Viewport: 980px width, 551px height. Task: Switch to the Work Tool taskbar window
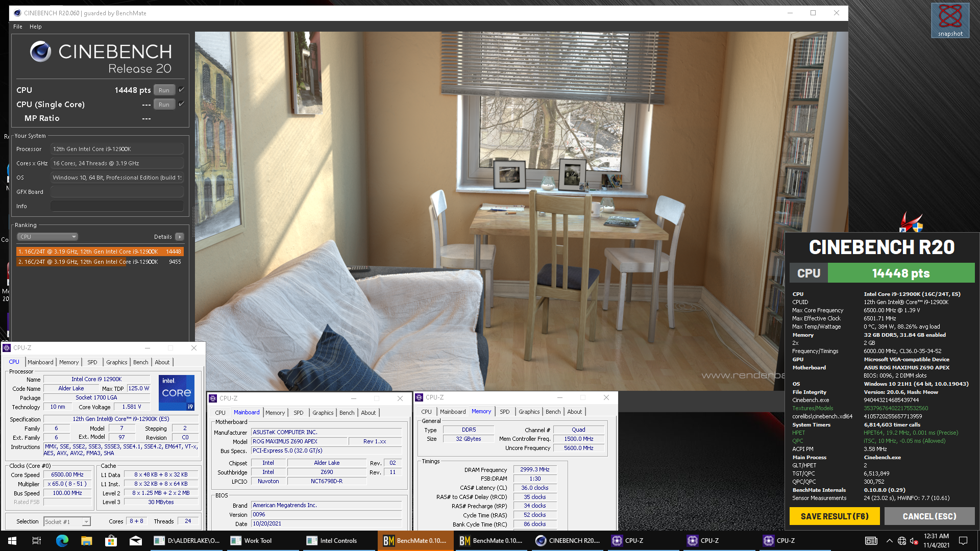(263, 541)
